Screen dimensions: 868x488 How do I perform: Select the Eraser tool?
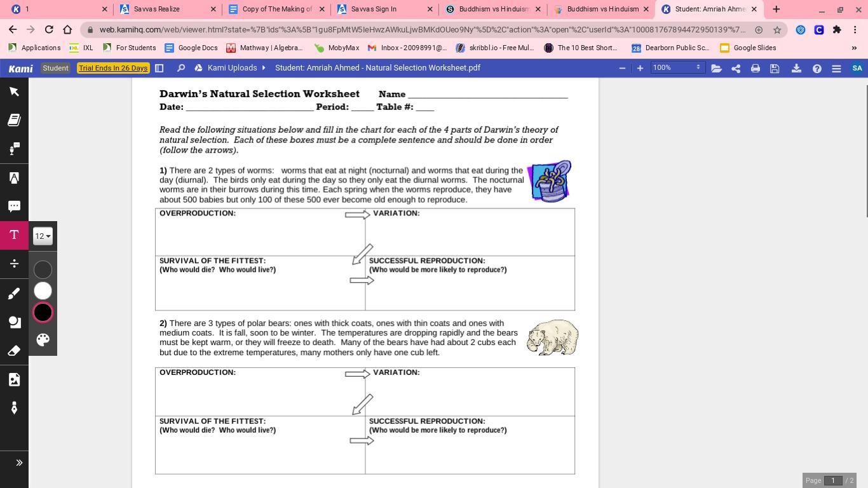(x=14, y=350)
